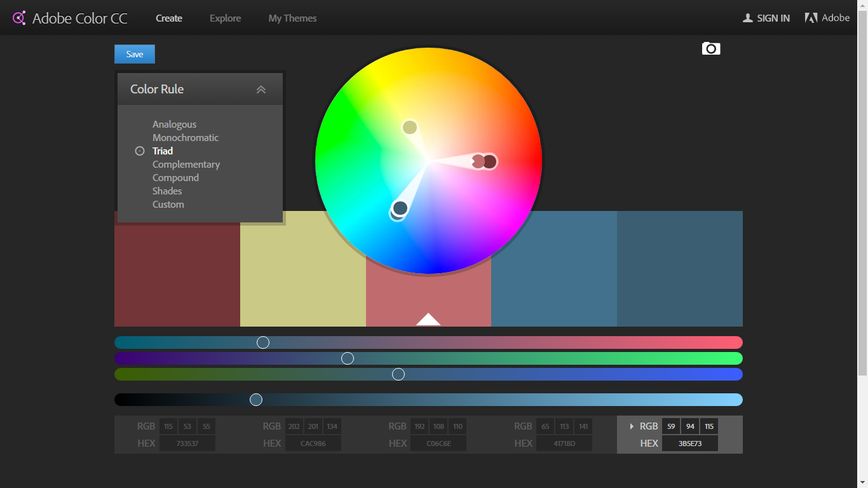Click the person icon beside SIGN IN
The width and height of the screenshot is (868, 488).
(x=748, y=18)
